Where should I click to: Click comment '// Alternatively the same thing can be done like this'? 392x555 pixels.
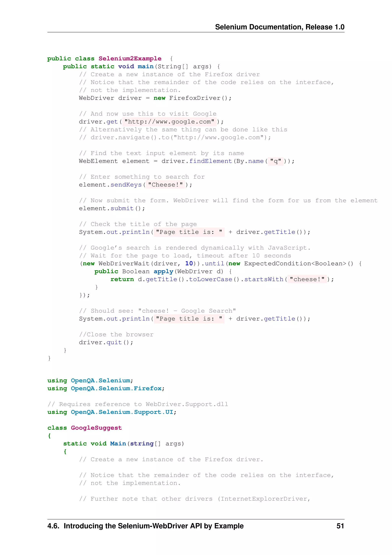point(183,130)
